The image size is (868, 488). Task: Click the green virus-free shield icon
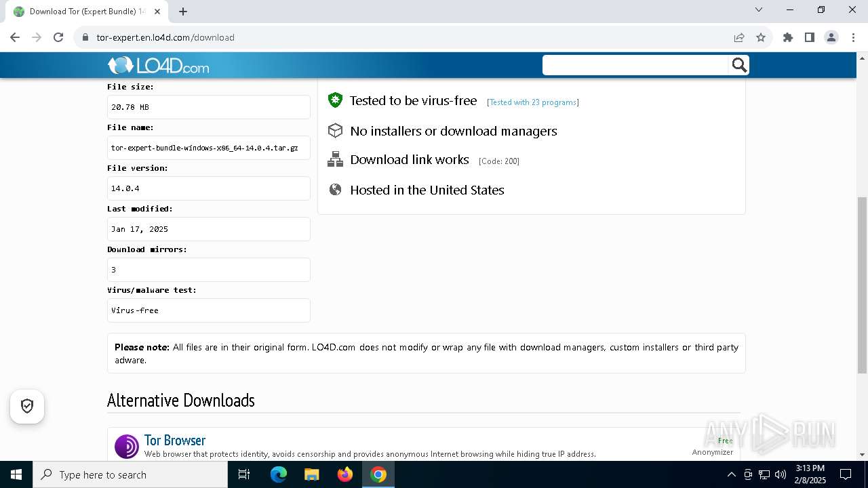coord(335,100)
